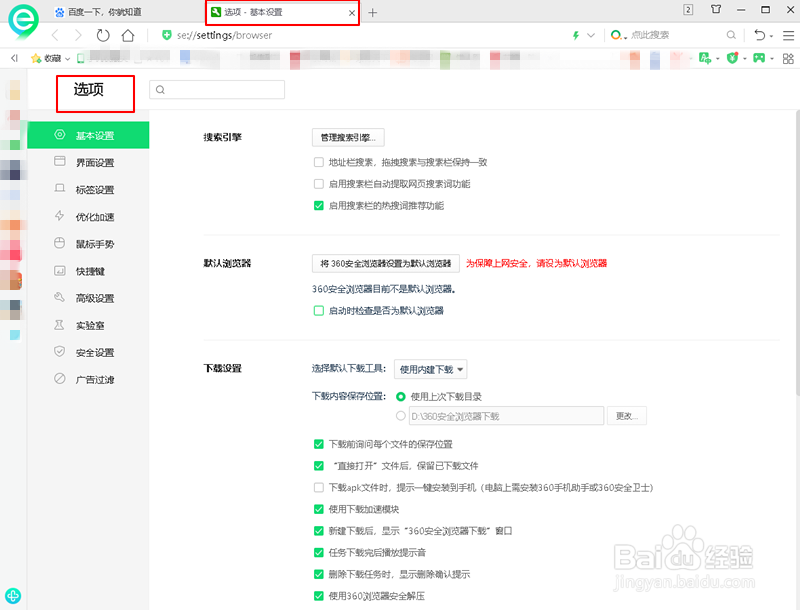
Task: Select 鼠标手势 settings section
Action: pyautogui.click(x=95, y=243)
